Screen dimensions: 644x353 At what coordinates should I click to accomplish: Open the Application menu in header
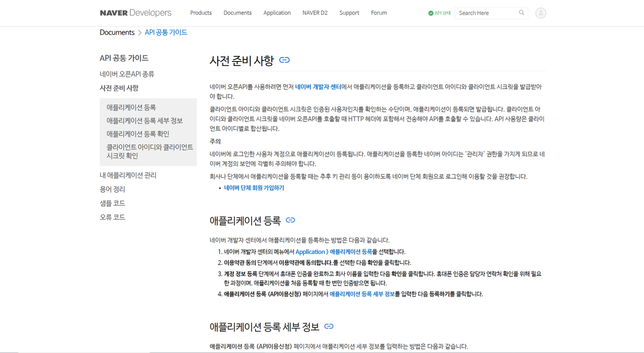pyautogui.click(x=277, y=13)
